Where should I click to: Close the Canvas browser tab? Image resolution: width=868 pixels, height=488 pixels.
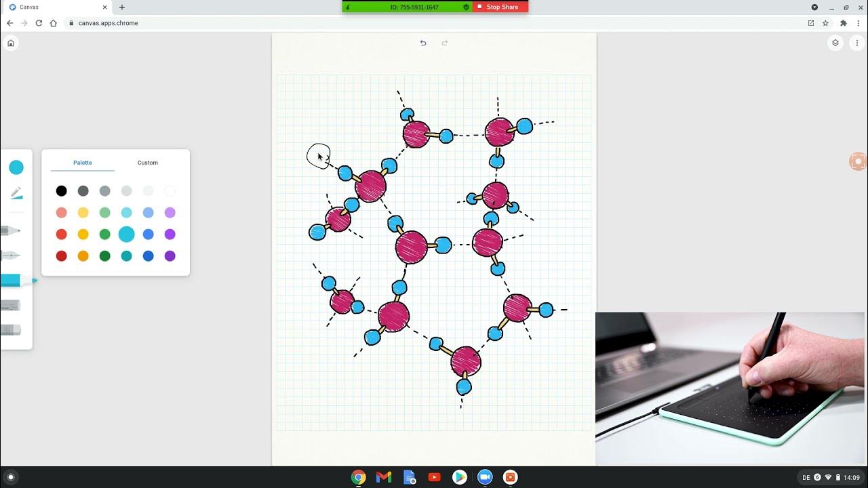pyautogui.click(x=105, y=7)
